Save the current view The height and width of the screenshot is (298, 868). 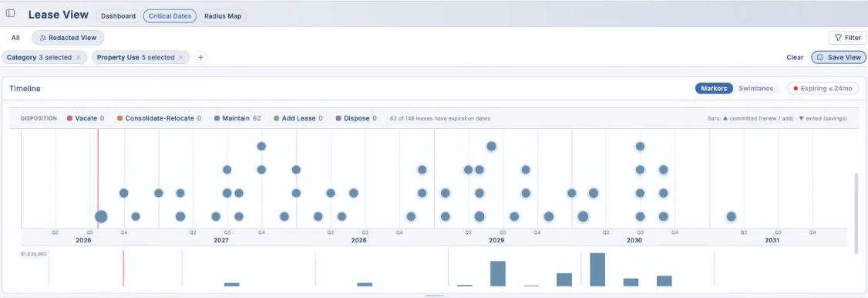click(x=839, y=57)
